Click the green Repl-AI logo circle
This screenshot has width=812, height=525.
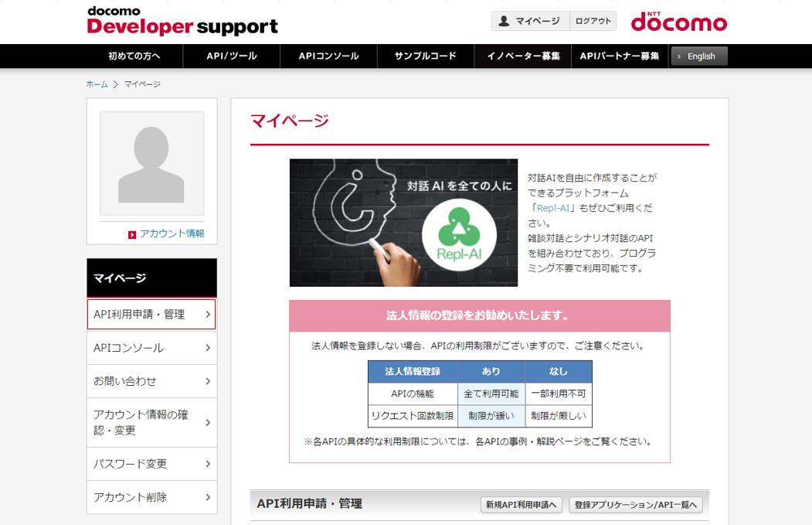[460, 234]
